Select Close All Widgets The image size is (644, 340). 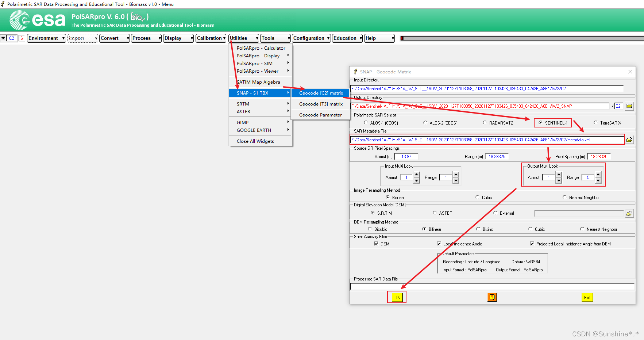[261, 141]
